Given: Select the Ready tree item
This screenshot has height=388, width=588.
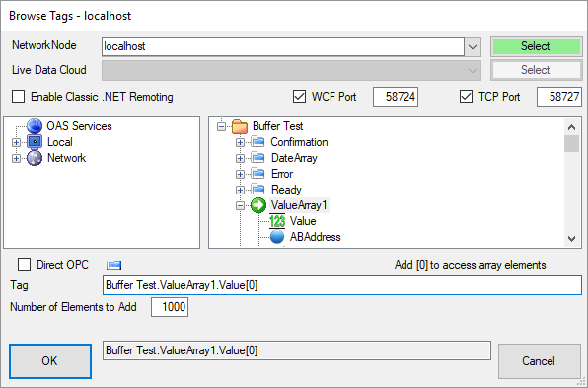Looking at the screenshot, I should pos(286,190).
